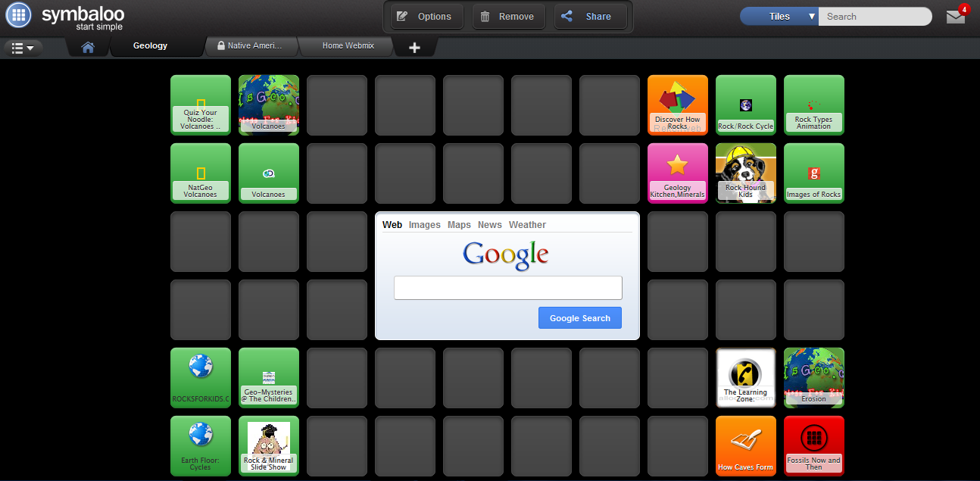Open the Images of Rocks tile
The width and height of the screenshot is (980, 481).
814,173
